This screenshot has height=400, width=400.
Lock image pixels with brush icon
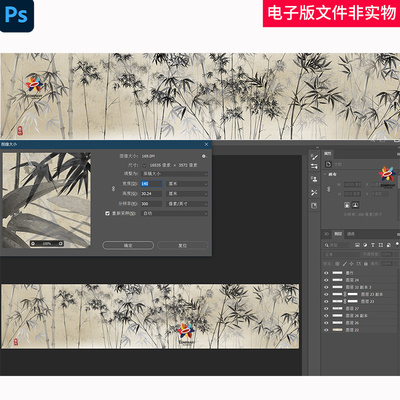(345, 264)
